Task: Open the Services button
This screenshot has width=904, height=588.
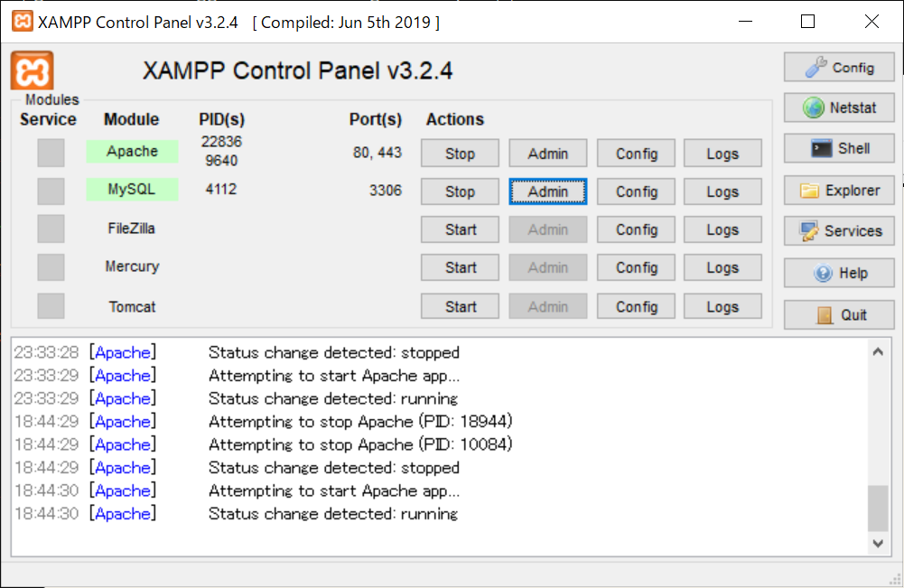Action: [x=839, y=230]
